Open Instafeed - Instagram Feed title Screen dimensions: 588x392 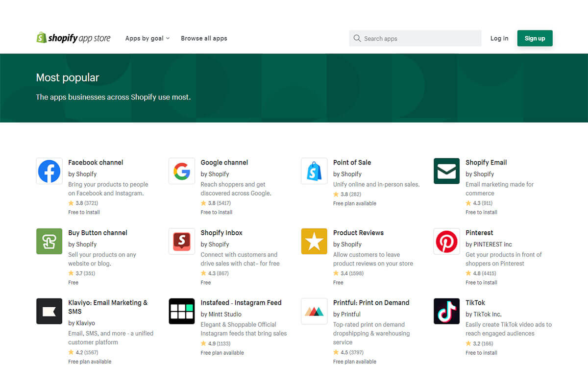[x=241, y=302]
